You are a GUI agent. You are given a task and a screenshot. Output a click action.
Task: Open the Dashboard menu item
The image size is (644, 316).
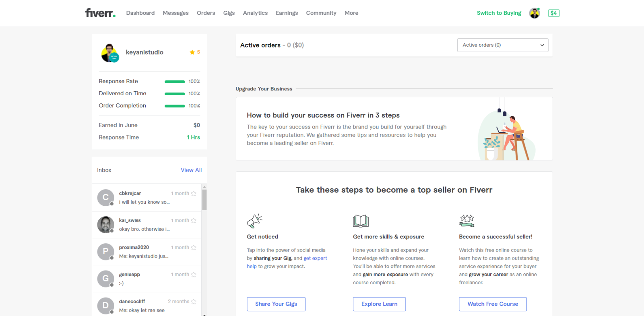[140, 13]
